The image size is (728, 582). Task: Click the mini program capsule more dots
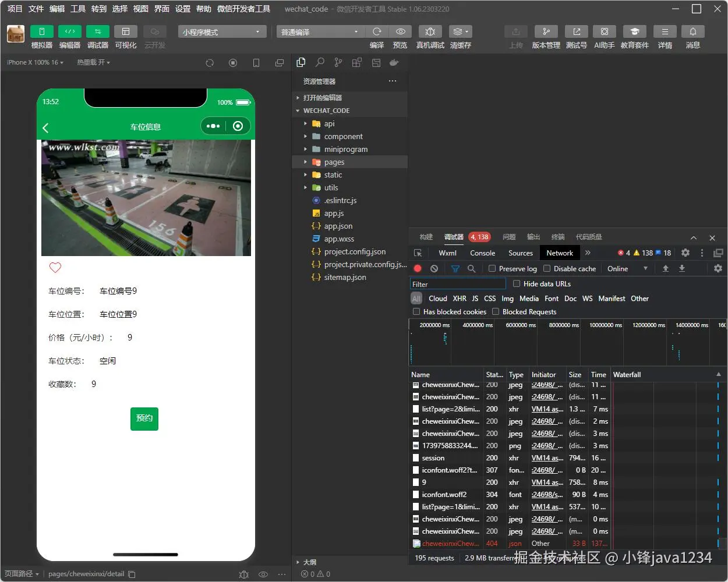pyautogui.click(x=213, y=126)
